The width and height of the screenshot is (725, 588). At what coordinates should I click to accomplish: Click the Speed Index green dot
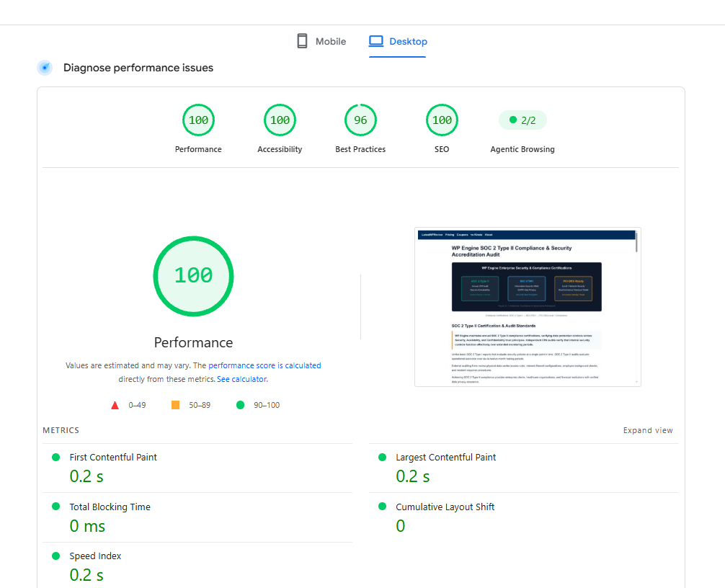(x=56, y=556)
